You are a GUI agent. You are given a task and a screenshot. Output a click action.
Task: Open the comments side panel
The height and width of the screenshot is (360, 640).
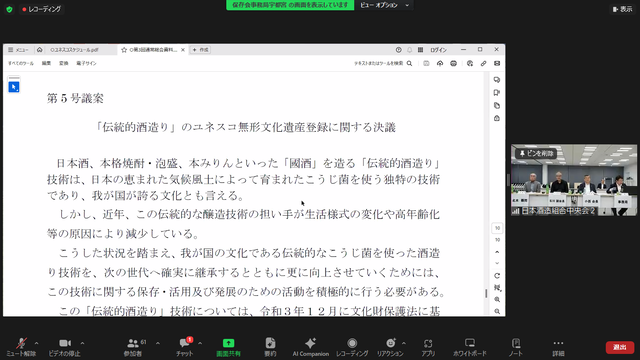point(497,80)
